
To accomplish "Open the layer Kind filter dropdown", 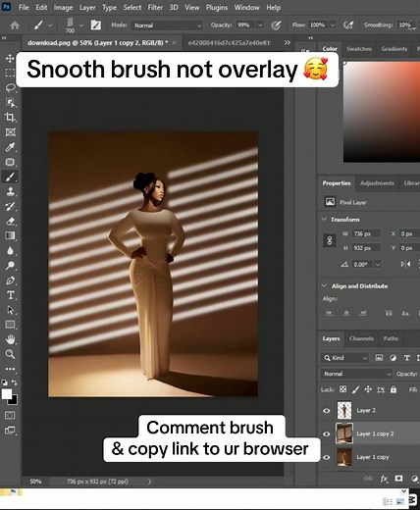I will coord(344,358).
